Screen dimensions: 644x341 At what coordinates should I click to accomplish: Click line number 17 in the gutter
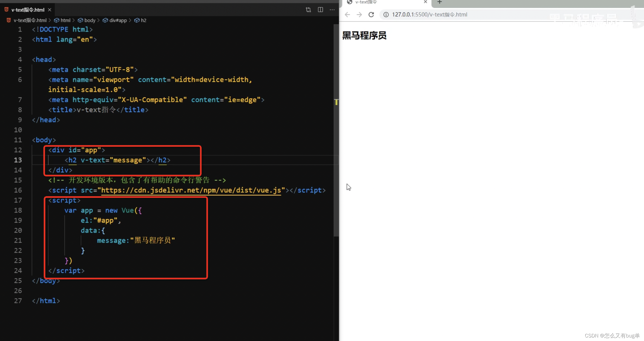(18, 200)
